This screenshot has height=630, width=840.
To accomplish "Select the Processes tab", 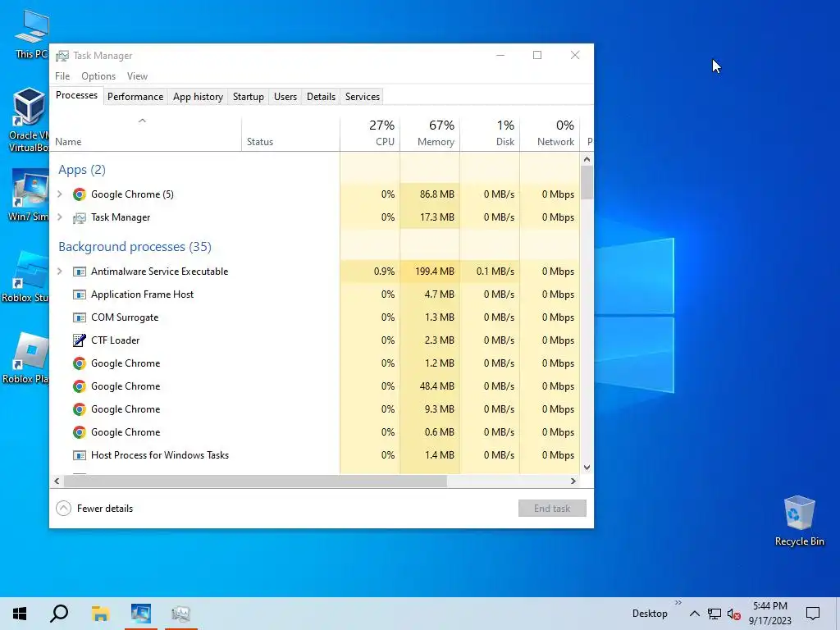I will (x=76, y=95).
